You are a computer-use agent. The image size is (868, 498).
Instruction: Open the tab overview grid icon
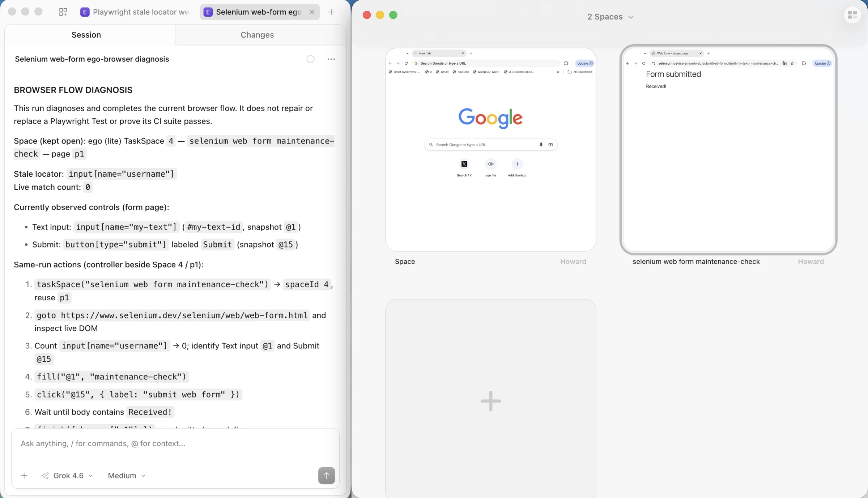click(63, 12)
